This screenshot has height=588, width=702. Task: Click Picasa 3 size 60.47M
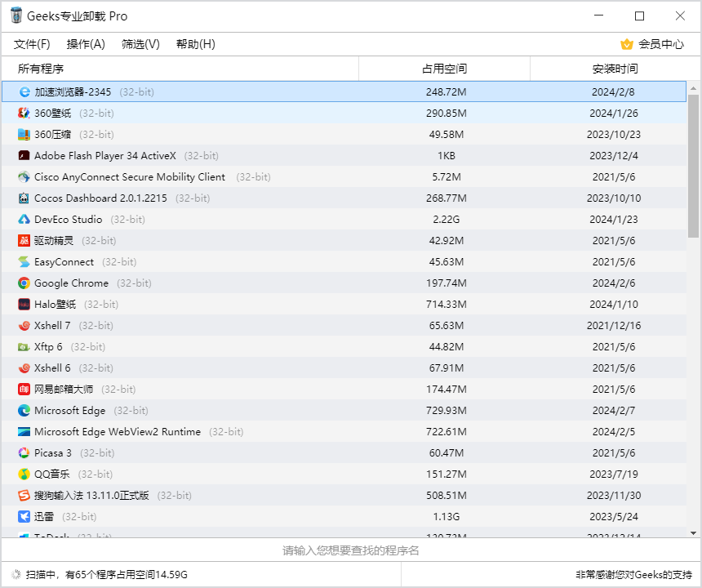click(447, 453)
